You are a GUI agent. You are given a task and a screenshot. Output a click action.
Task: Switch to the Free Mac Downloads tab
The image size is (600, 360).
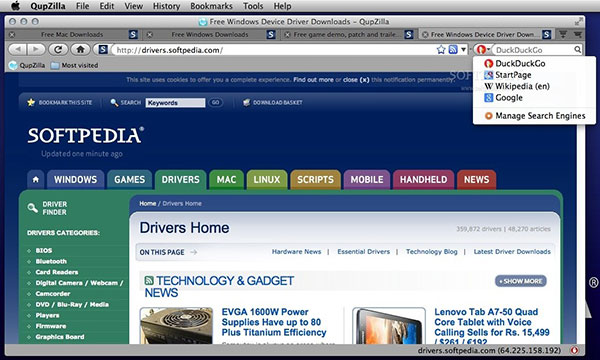pyautogui.click(x=73, y=34)
